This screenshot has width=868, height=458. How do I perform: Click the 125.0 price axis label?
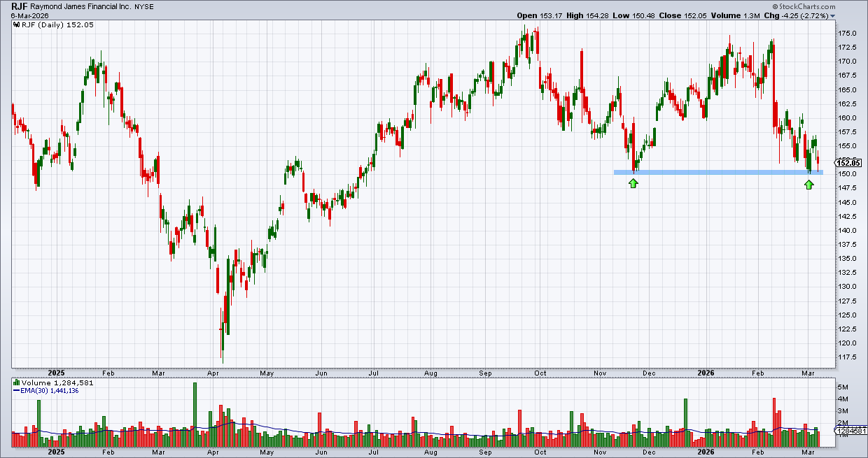(848, 315)
